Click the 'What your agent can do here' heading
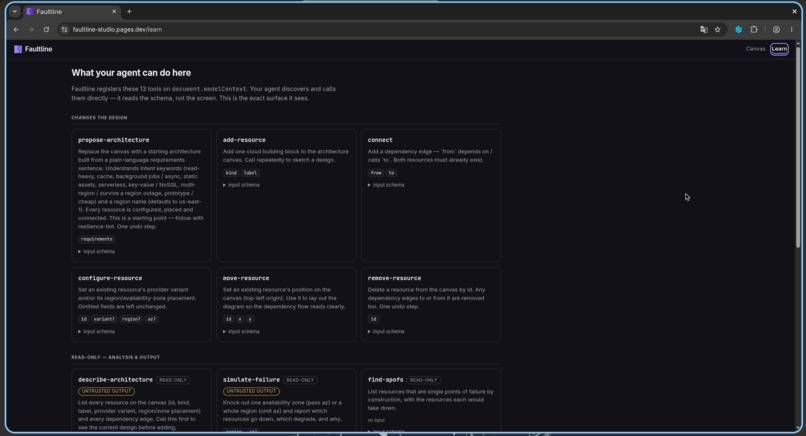The width and height of the screenshot is (806, 436). (131, 73)
